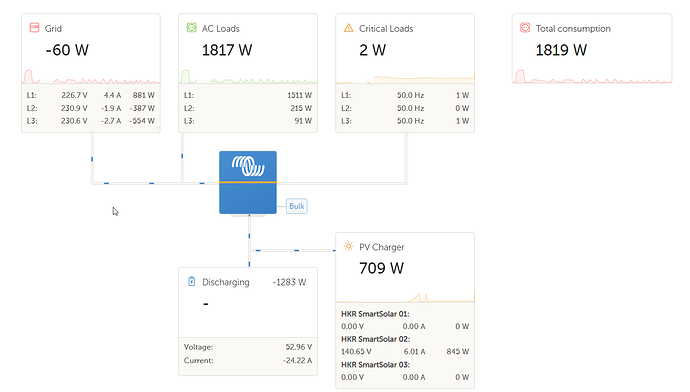Click the PV Charger 709 W value
Image resolution: width=690 pixels, height=392 pixels.
381,268
